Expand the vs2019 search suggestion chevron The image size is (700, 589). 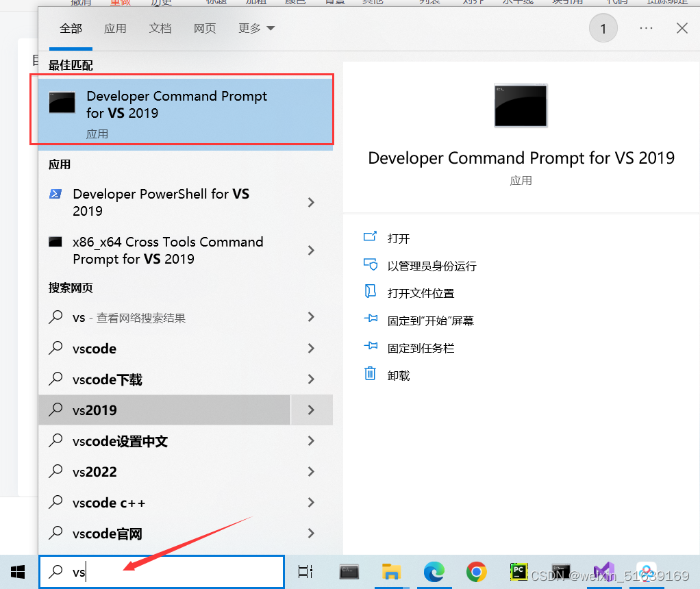pyautogui.click(x=312, y=410)
